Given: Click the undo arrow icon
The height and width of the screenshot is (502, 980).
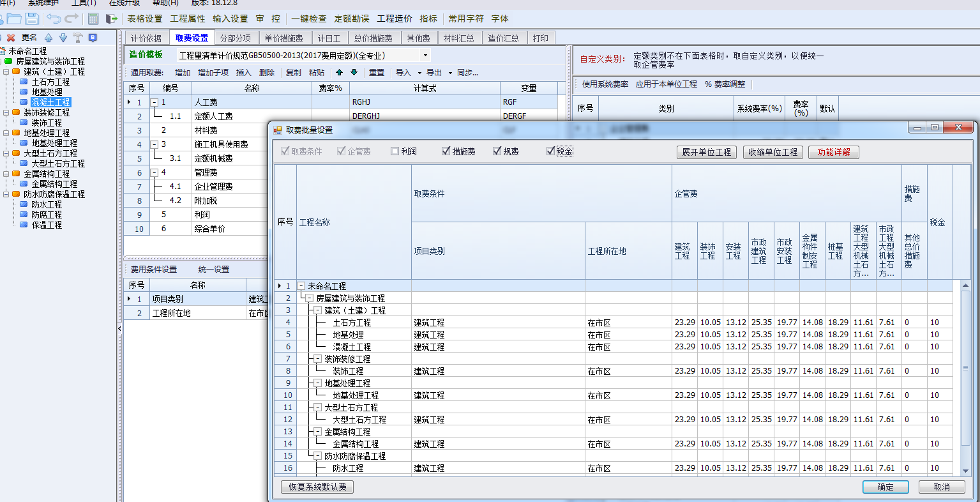Looking at the screenshot, I should click(54, 19).
